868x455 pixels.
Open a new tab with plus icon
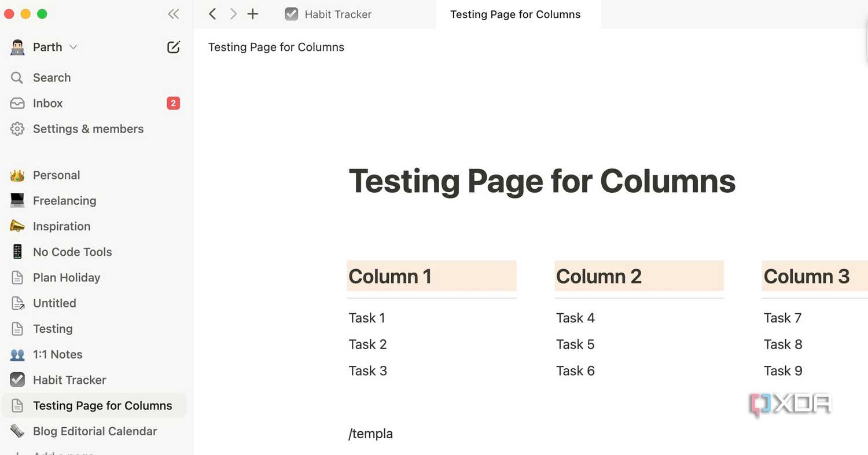point(253,14)
